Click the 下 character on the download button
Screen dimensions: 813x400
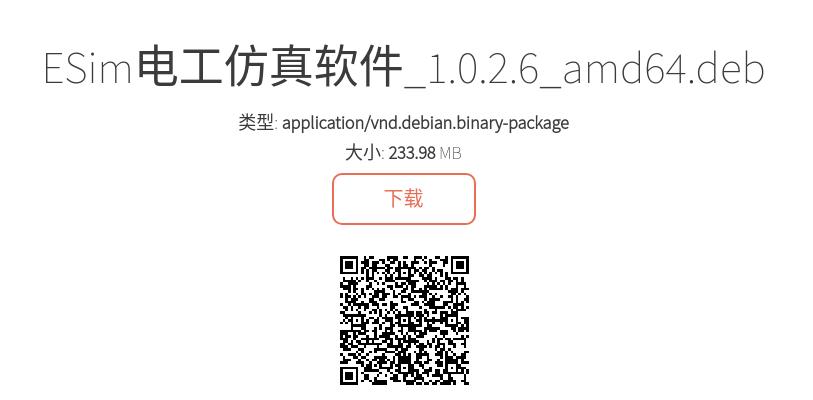tap(394, 199)
